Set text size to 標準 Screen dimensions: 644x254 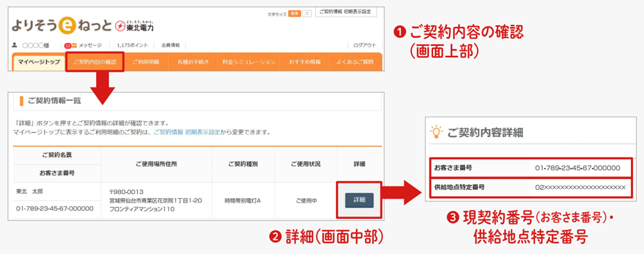[x=294, y=14]
